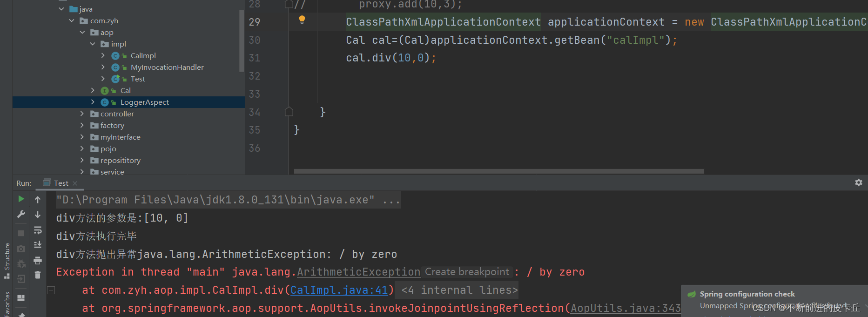Collapse the aop package node
This screenshot has height=317, width=868.
(x=82, y=32)
